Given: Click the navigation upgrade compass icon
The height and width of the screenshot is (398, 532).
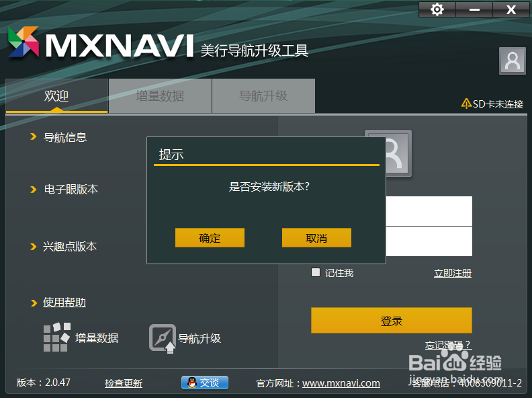Looking at the screenshot, I should tap(163, 338).
